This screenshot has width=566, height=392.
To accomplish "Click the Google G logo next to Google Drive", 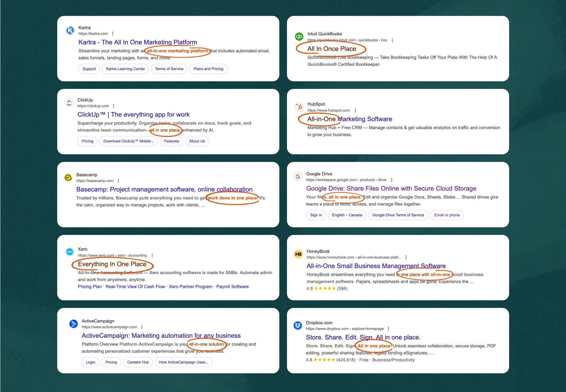I will tap(298, 176).
